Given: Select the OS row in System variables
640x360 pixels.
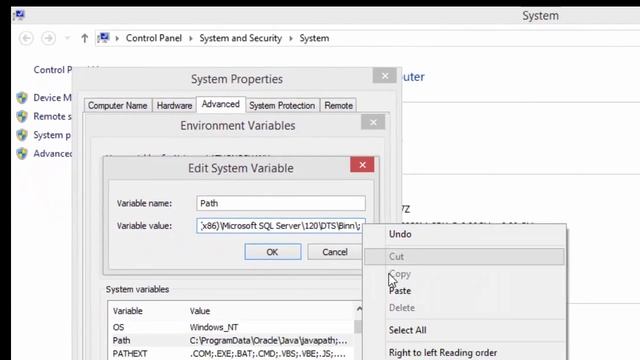Looking at the screenshot, I should 231,327.
